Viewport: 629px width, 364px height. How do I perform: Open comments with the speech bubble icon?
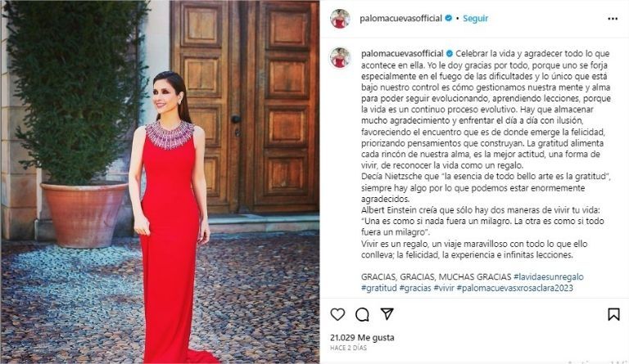[362, 315]
